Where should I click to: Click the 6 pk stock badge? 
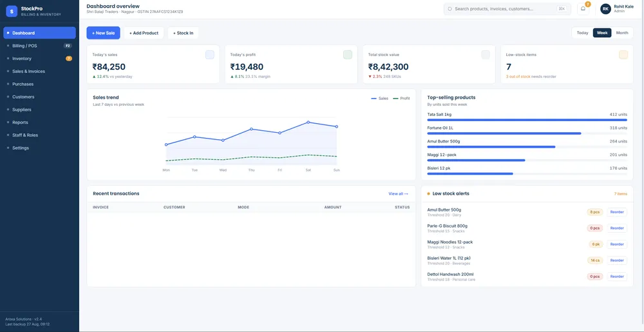point(596,244)
